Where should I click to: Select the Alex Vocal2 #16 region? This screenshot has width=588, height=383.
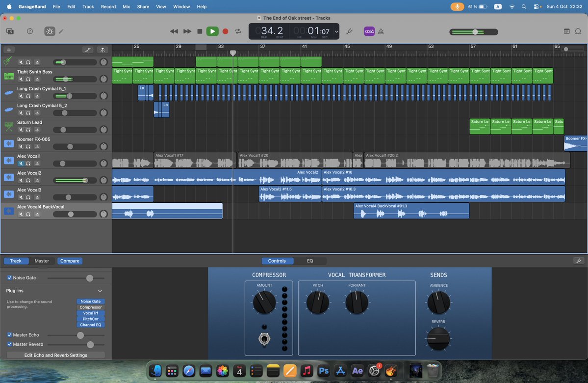444,177
